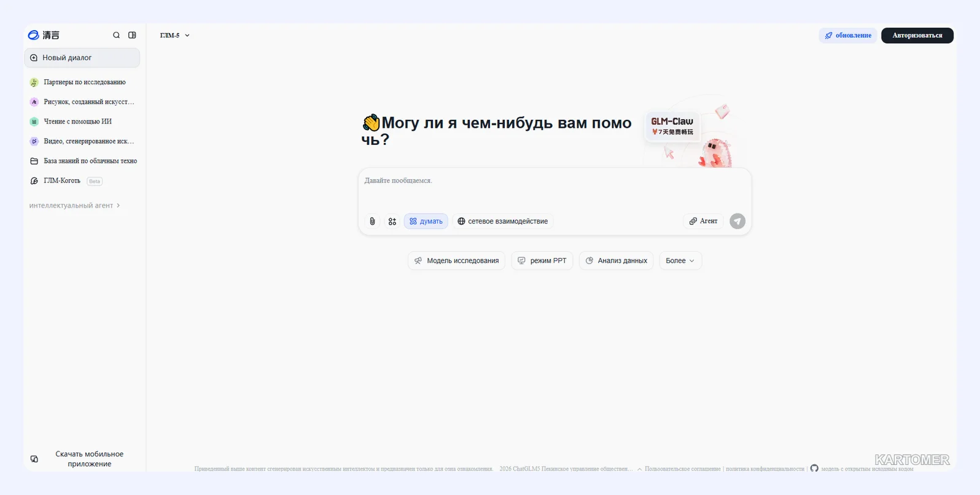Screen dimensions: 980x495
Task: Toggle сетевое взаимодействие web search
Action: pyautogui.click(x=503, y=221)
